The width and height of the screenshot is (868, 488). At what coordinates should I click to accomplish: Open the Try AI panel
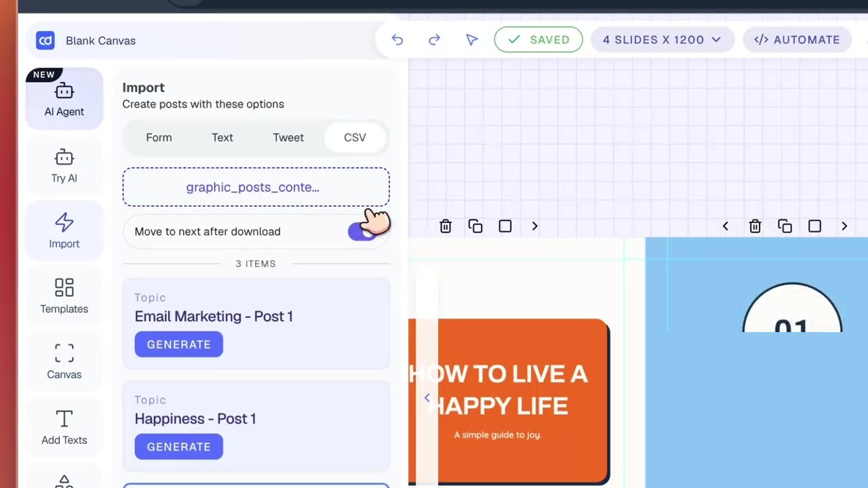[x=64, y=165]
